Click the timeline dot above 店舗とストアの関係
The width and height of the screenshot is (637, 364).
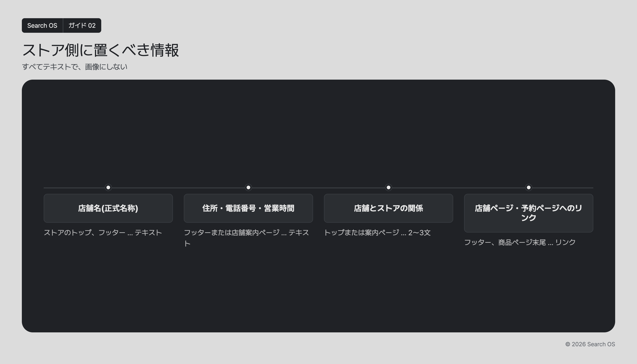pos(389,187)
